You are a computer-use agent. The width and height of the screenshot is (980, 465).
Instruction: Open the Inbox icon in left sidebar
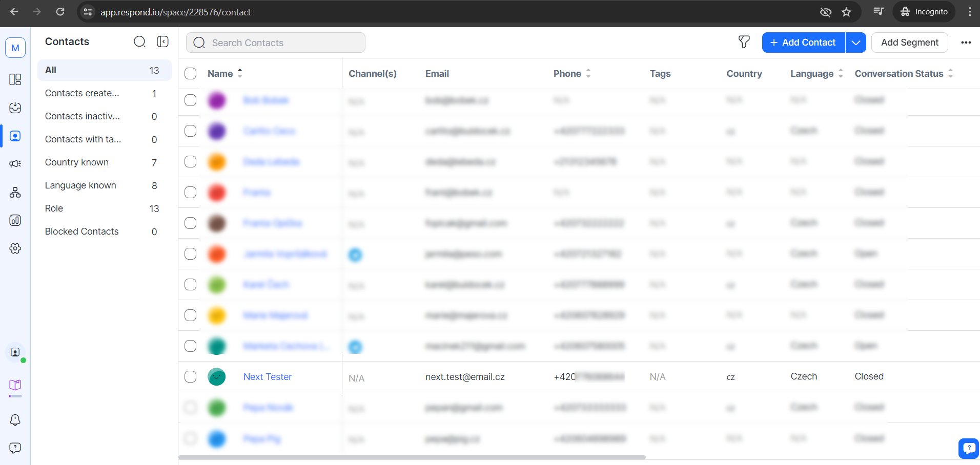pyautogui.click(x=15, y=108)
